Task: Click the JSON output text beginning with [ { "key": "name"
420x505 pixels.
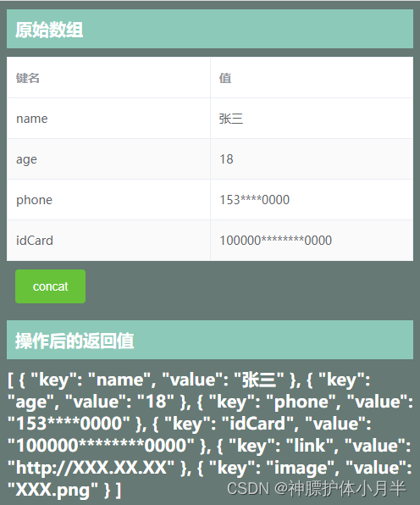Action: point(210,435)
